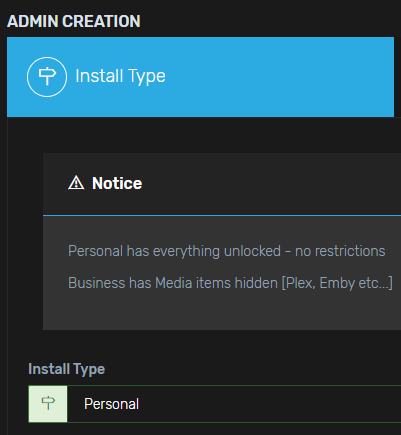The height and width of the screenshot is (435, 401).
Task: Click the Install Type title in blue banner
Action: pos(120,76)
